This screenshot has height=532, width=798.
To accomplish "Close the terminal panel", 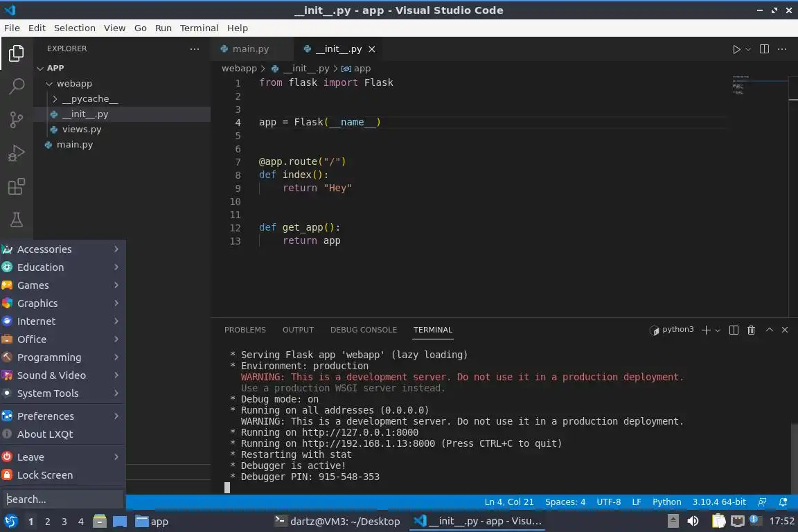I will 785,330.
